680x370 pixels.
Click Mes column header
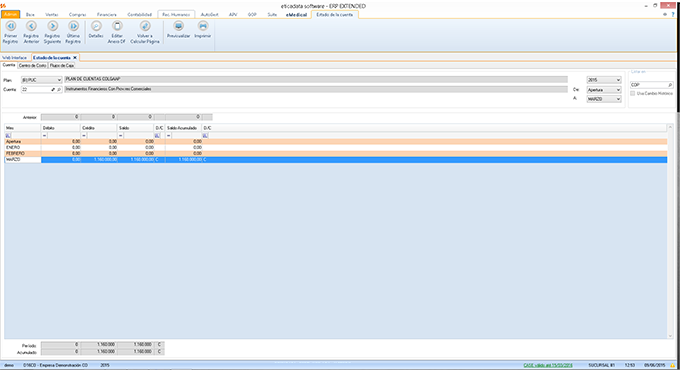coord(23,128)
